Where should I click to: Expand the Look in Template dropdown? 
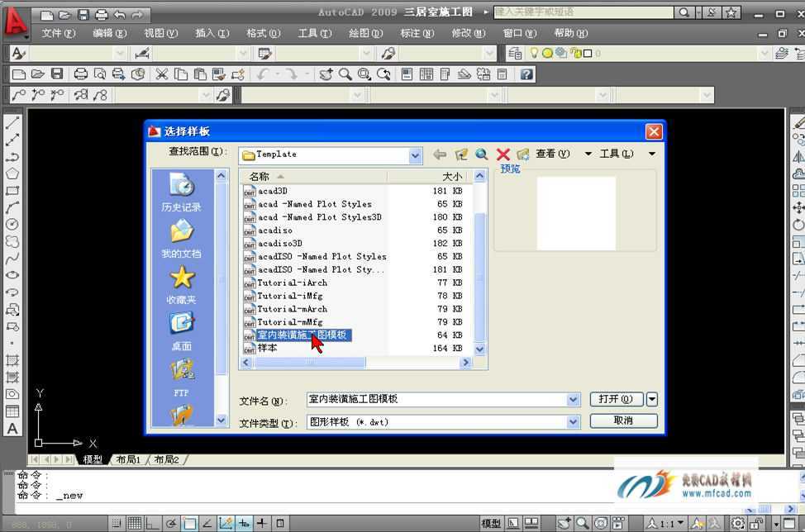416,155
